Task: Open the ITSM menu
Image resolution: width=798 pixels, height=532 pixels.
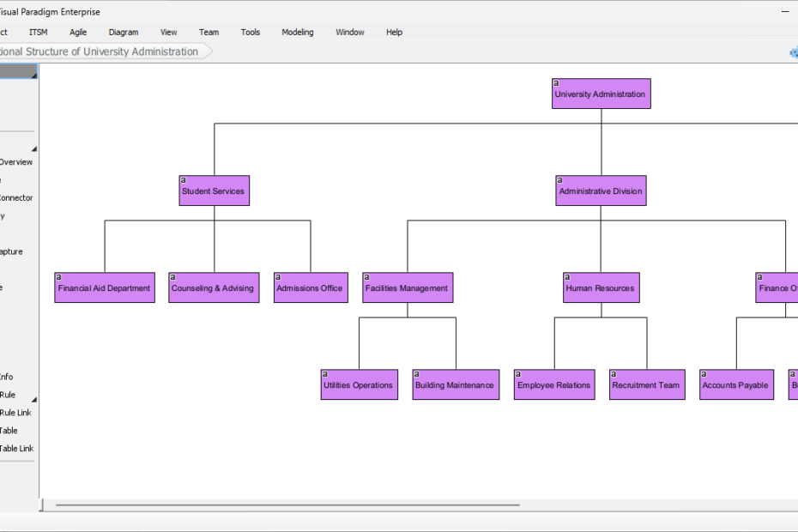Action: click(x=39, y=33)
